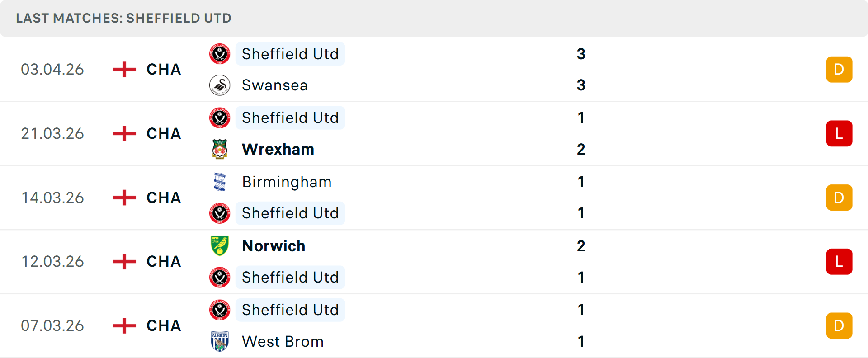Viewport: 868px width, 358px height.
Task: Click the LAST MATCHES: SHEFFIELD UTD header
Action: coord(123,18)
